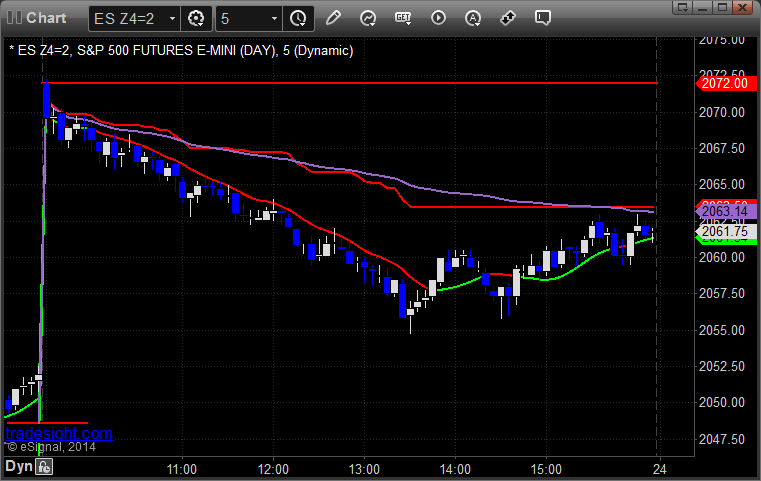This screenshot has height=481, width=761.
Task: Click the 2050.00 price axis label
Action: click(x=722, y=402)
